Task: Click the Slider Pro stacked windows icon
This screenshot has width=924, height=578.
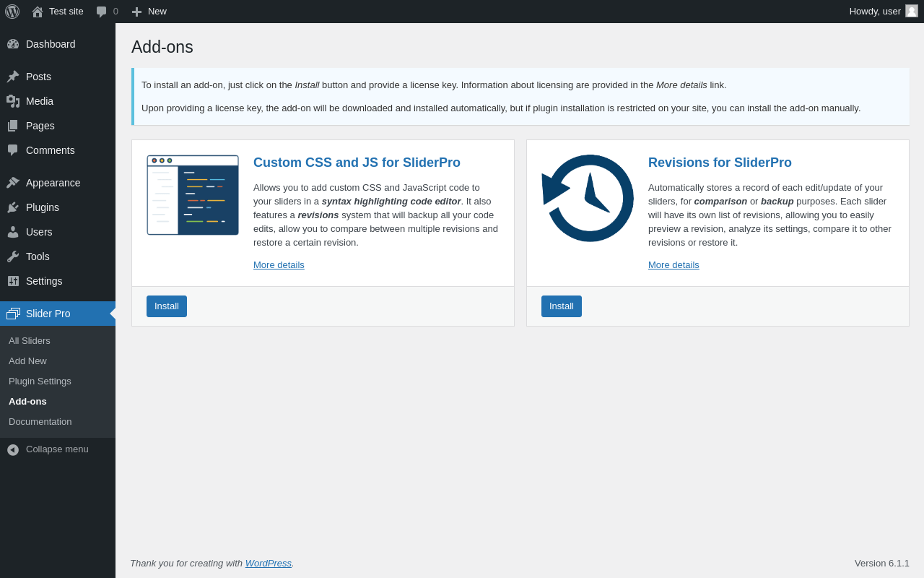Action: 13,314
